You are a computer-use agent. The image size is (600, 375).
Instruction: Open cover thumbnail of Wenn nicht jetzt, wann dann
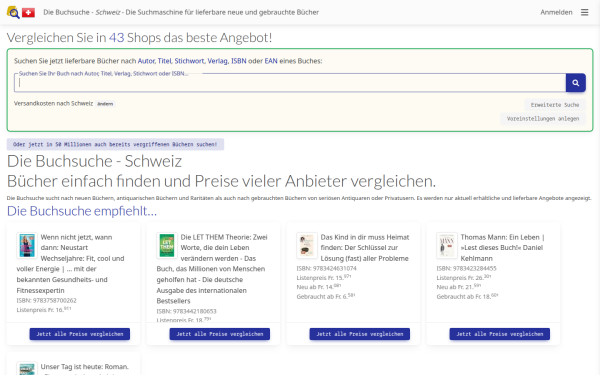27,245
